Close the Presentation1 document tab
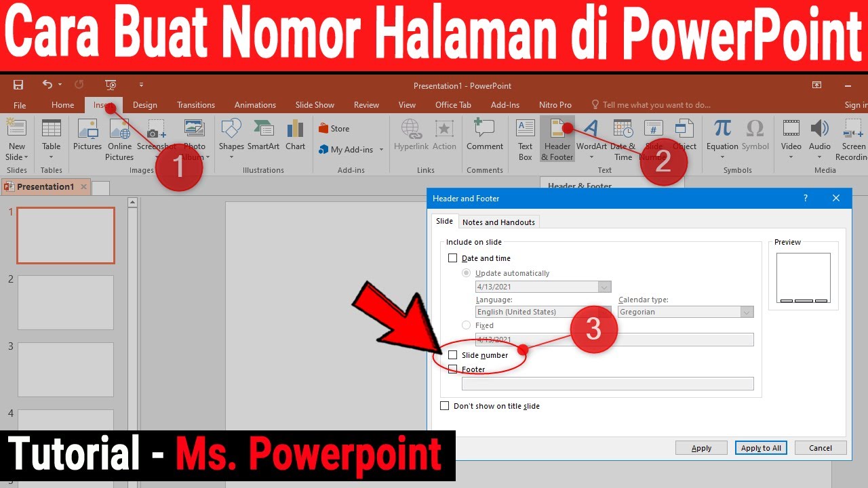The width and height of the screenshot is (868, 488). tap(83, 187)
